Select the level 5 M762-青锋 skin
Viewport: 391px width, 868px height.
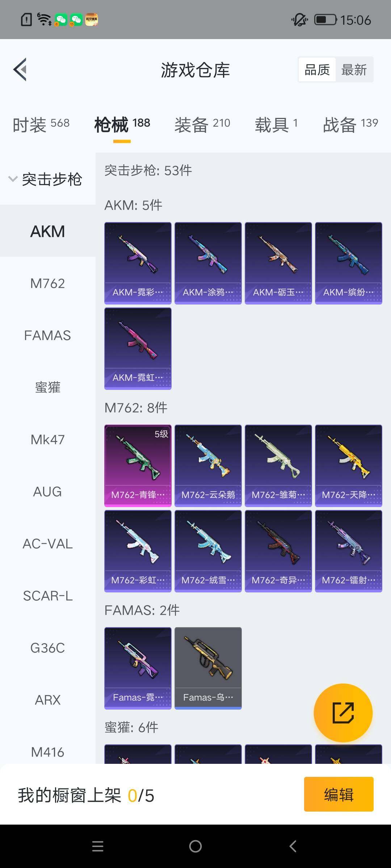[x=138, y=466]
